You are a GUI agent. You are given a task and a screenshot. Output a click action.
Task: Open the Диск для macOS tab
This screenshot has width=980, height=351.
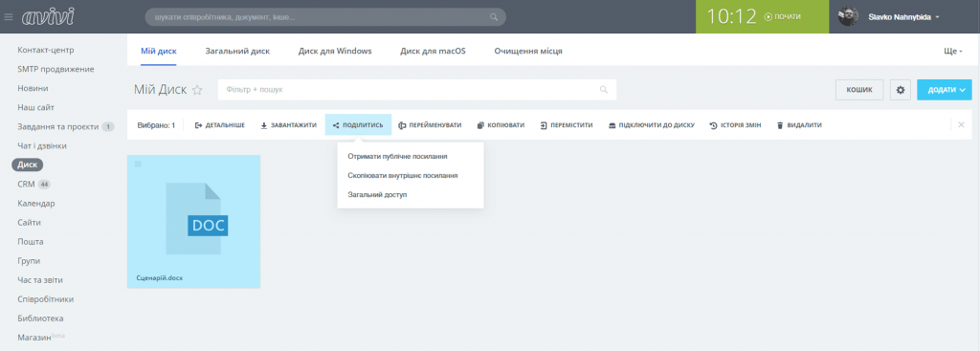(434, 52)
